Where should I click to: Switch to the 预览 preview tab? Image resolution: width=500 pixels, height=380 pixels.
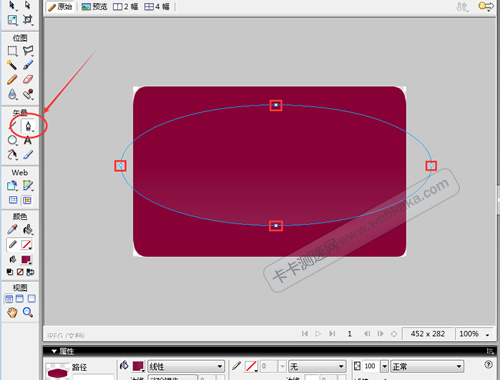[95, 7]
